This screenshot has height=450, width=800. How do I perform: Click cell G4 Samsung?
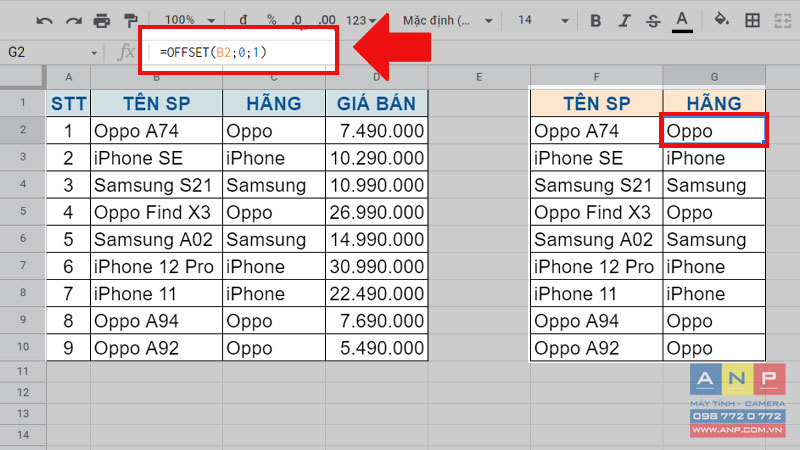click(714, 185)
